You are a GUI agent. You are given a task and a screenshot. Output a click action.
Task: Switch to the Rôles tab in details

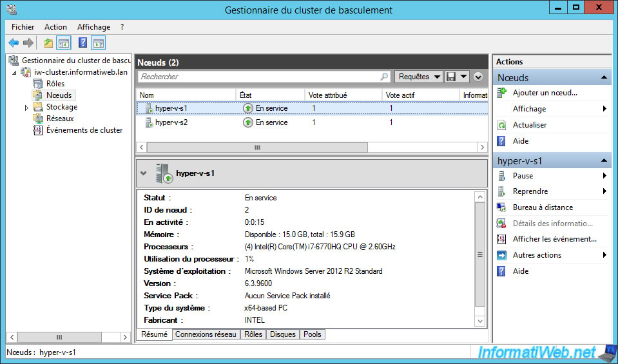253,334
